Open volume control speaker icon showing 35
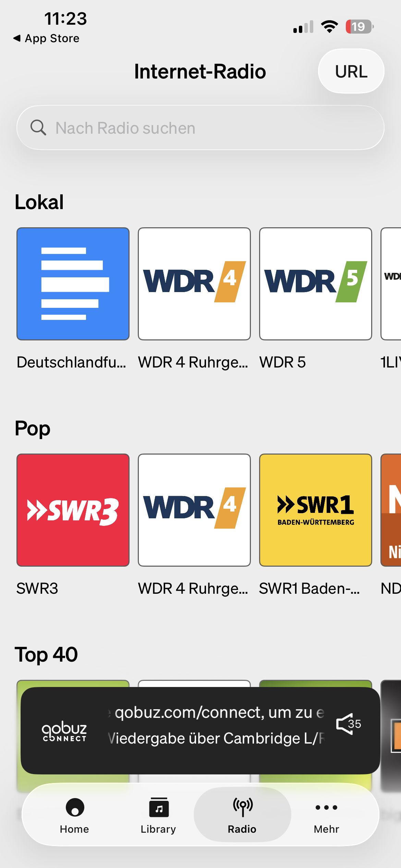The height and width of the screenshot is (868, 401). click(349, 724)
